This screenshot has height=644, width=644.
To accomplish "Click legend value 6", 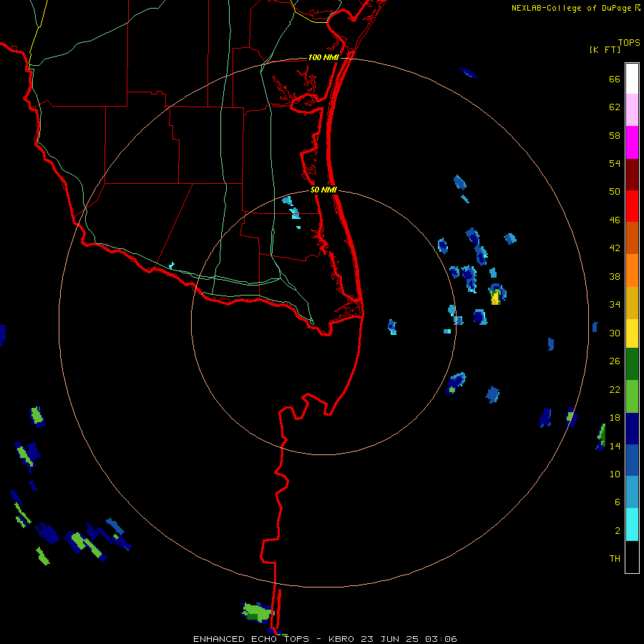I will (617, 502).
